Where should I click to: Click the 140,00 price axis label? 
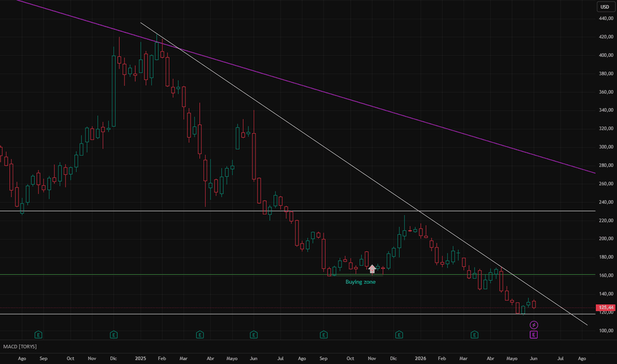click(x=606, y=294)
